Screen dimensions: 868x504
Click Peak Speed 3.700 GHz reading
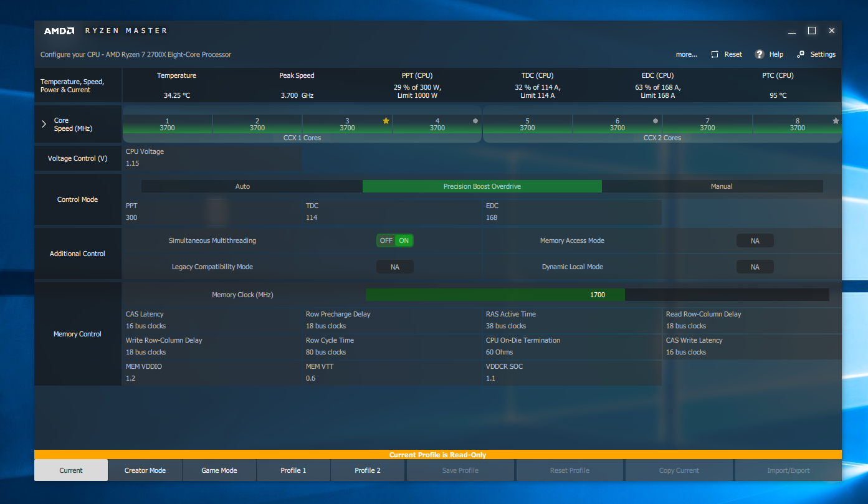click(x=297, y=95)
